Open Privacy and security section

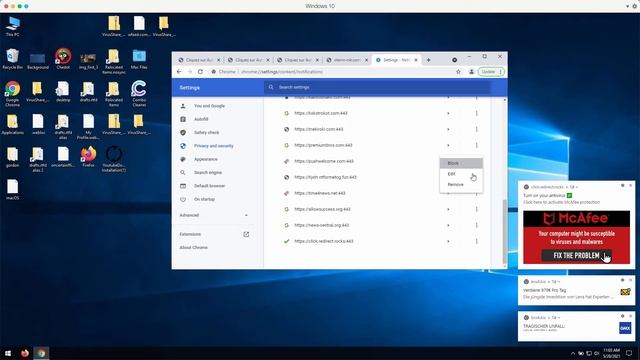(x=213, y=146)
